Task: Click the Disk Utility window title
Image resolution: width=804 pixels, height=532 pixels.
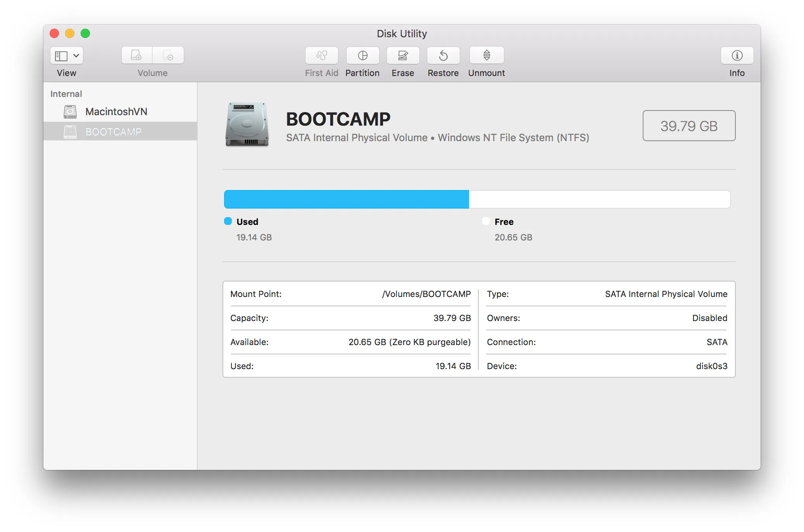Action: 402,34
